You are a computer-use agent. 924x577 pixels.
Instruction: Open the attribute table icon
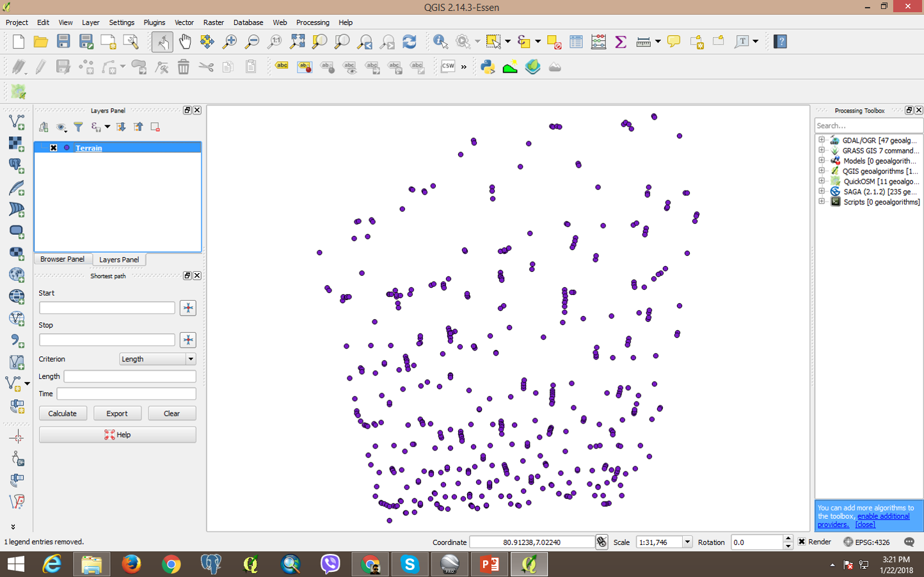575,41
